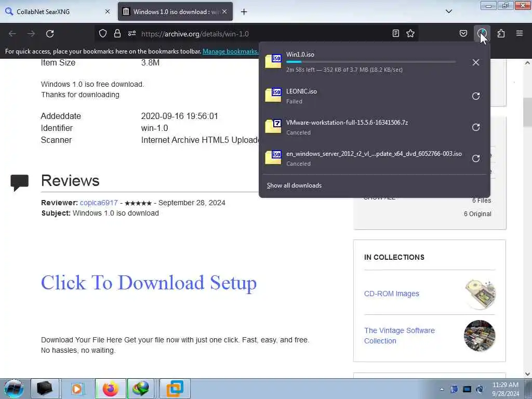Click the identifier value win-1.0
Viewport: 532px width, 399px height.
pos(154,128)
